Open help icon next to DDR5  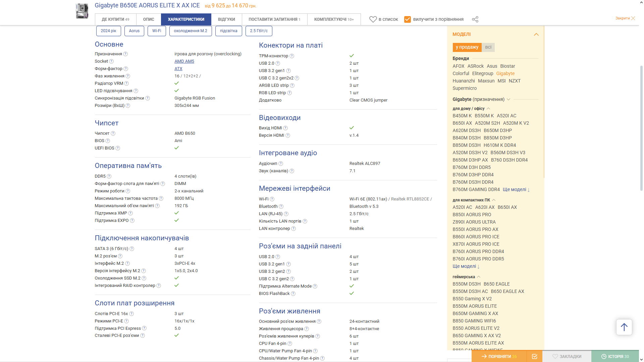[x=109, y=176]
